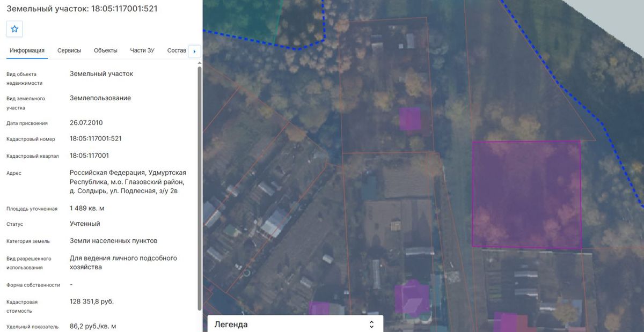Select the Части ЗУ tab
Screen dimensions: 644x332
142,50
